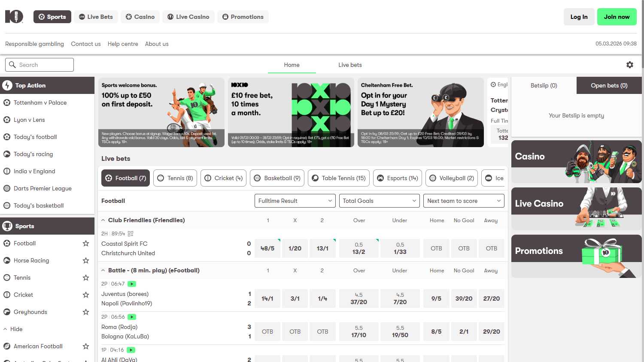The image size is (644, 362).
Task: Collapse the Club Friendlies section
Action: click(x=103, y=220)
